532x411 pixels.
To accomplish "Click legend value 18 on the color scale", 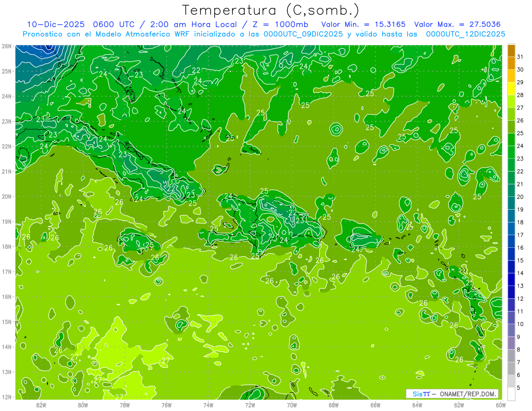I will (x=520, y=222).
